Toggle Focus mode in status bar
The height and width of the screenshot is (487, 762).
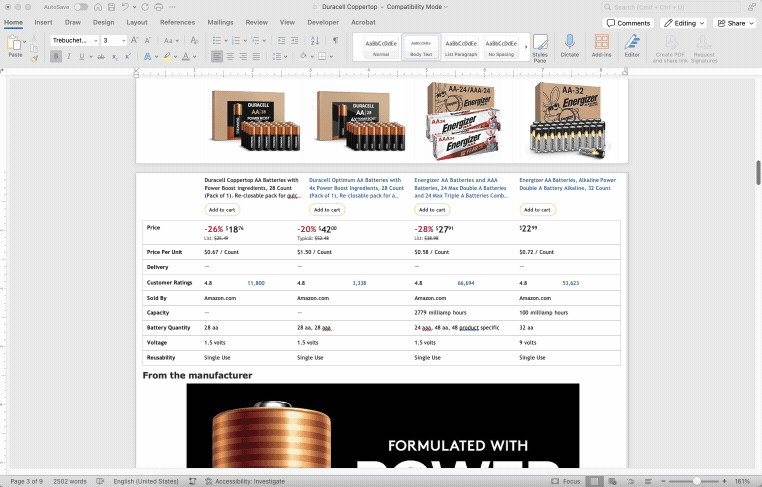(566, 481)
